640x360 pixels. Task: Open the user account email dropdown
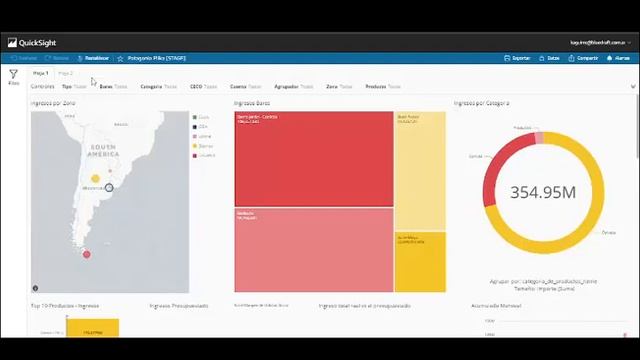click(600, 42)
